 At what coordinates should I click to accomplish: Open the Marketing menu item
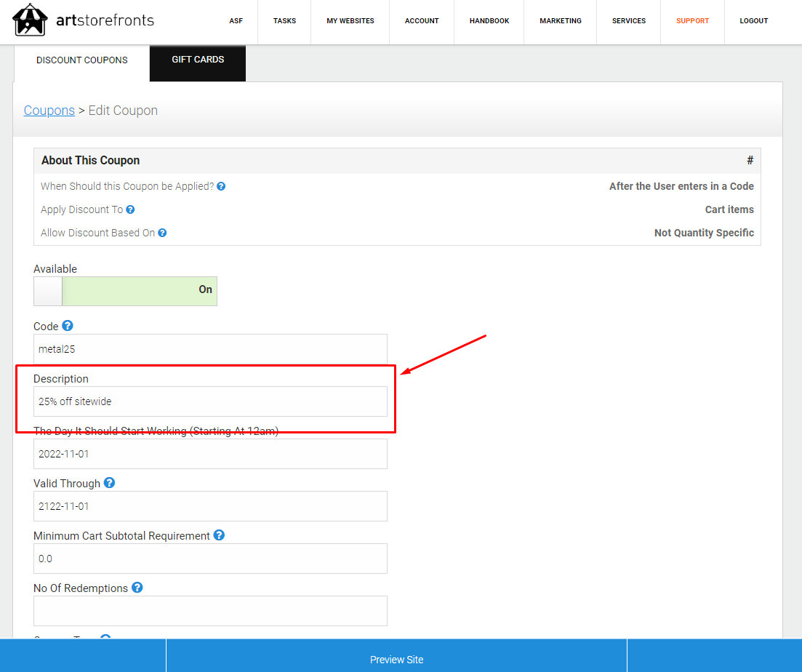560,21
